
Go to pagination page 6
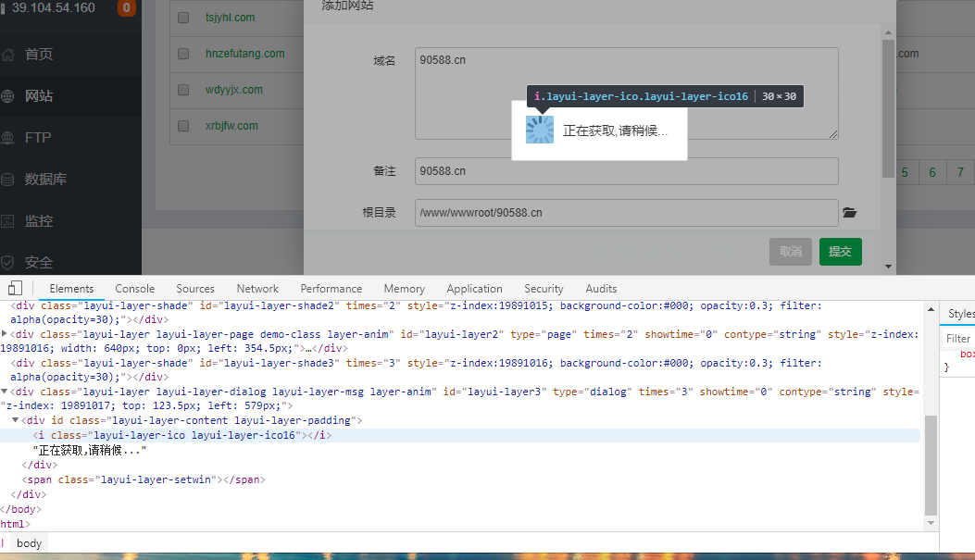932,172
